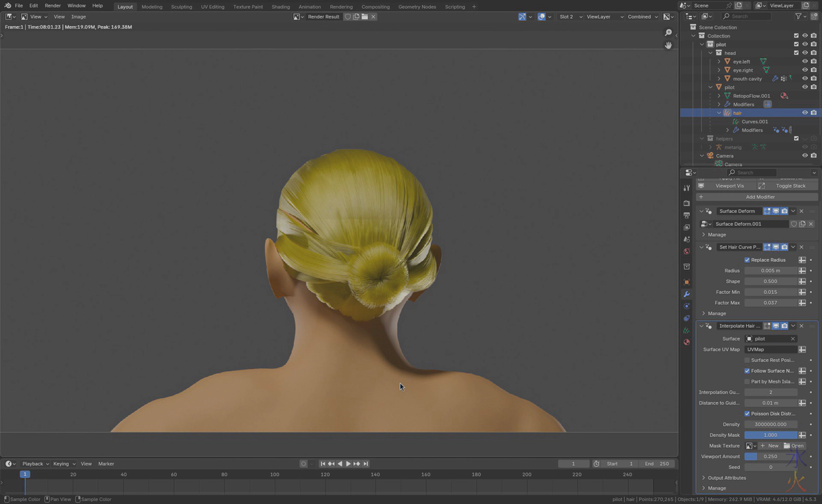Click the Object Properties orange square icon
Image resolution: width=822 pixels, height=504 pixels.
click(686, 281)
